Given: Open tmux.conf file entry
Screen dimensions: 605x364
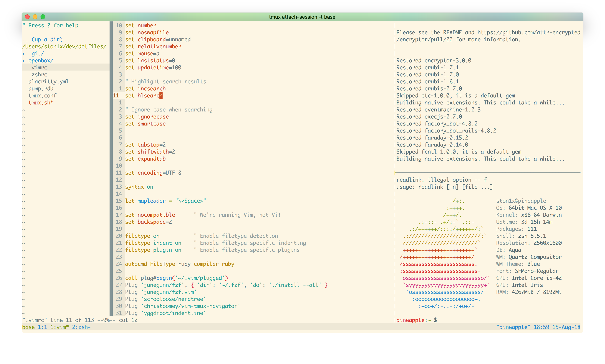Looking at the screenshot, I should point(42,96).
